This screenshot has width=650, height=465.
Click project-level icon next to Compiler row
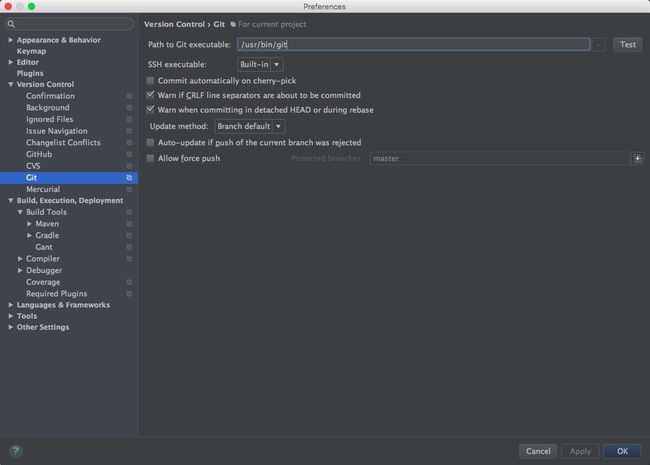[129, 259]
